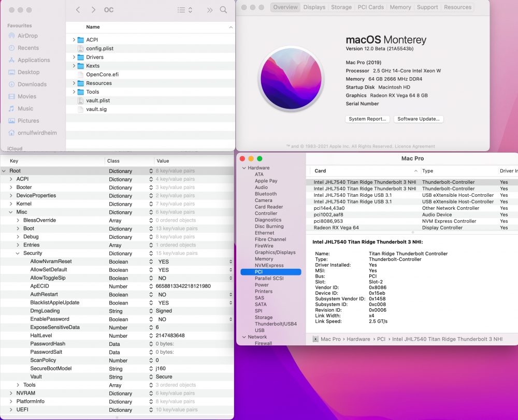The width and height of the screenshot is (518, 420).
Task: Expand the PlatformInfo plist entry
Action: pos(11,401)
